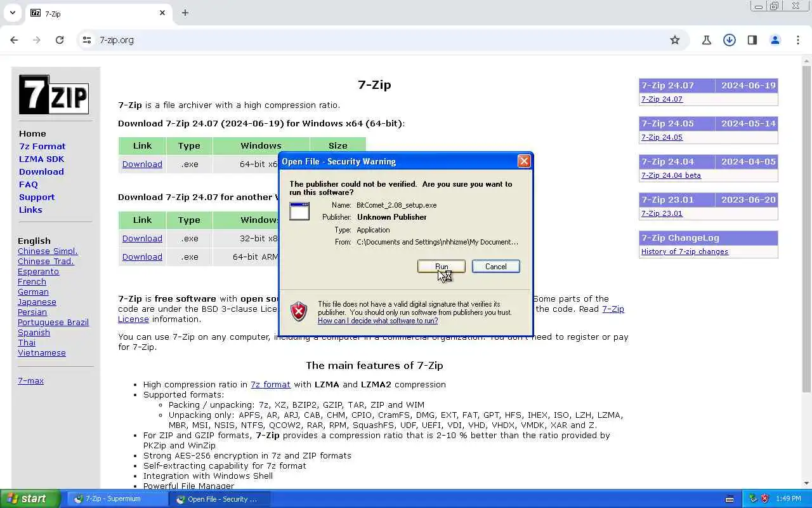The width and height of the screenshot is (812, 508).
Task: Toggle the browser side panel icon
Action: [752, 40]
